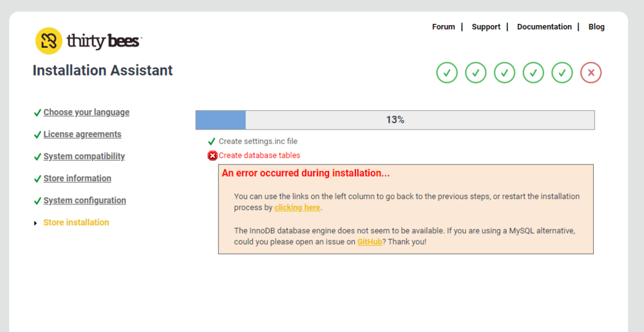Click the checkmark next to Choose your language

(x=37, y=113)
